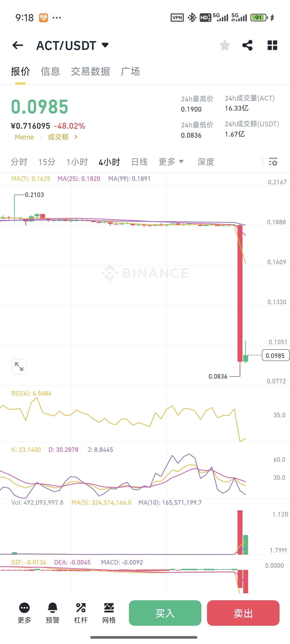The image size is (290, 644).
Task: Open the 更多 three-dot menu icon
Action: [x=24, y=608]
